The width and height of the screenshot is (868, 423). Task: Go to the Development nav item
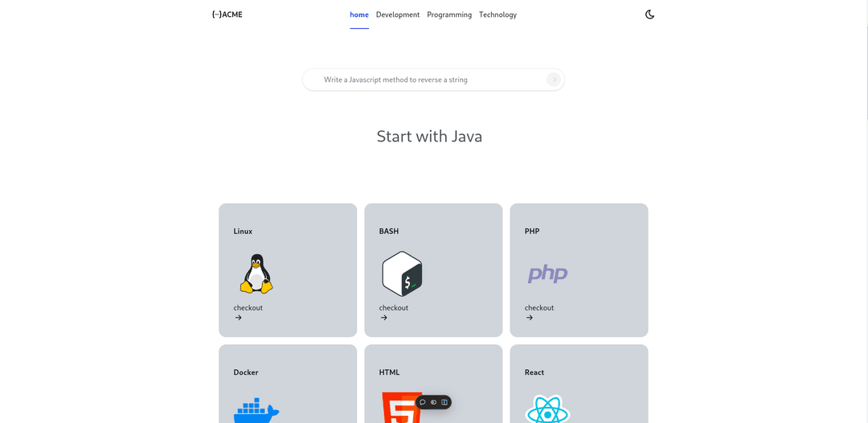pyautogui.click(x=398, y=15)
